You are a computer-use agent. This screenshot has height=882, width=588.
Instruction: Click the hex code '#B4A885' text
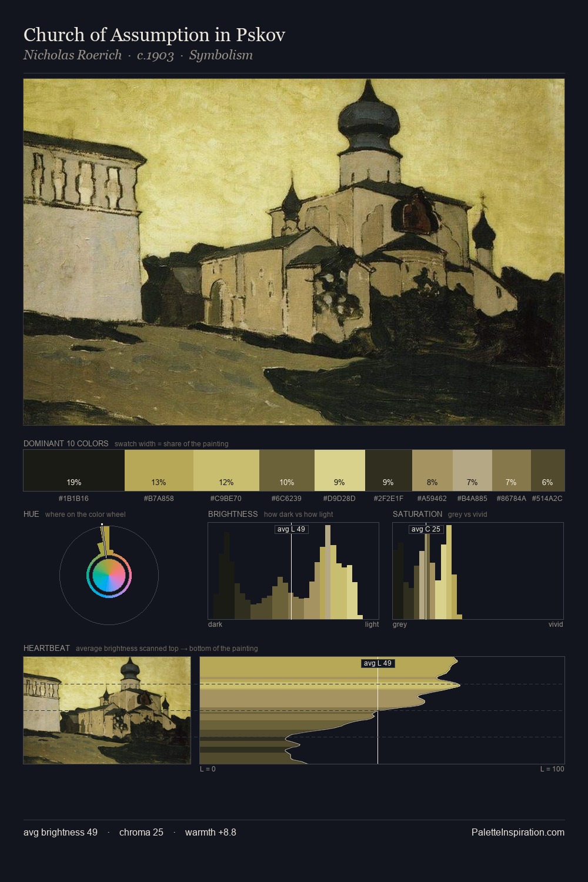click(472, 498)
